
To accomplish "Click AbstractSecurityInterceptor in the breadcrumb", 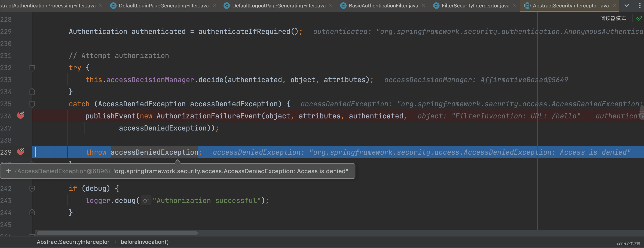I will pos(73,242).
